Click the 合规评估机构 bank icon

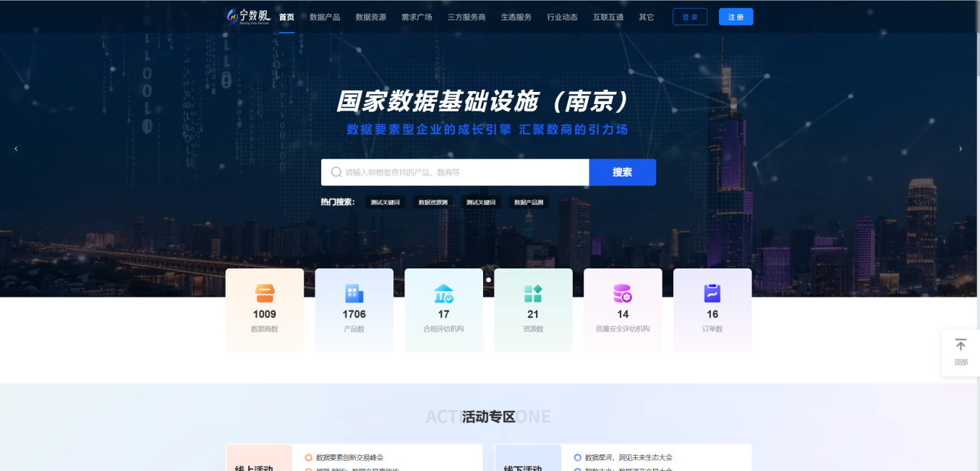[443, 293]
